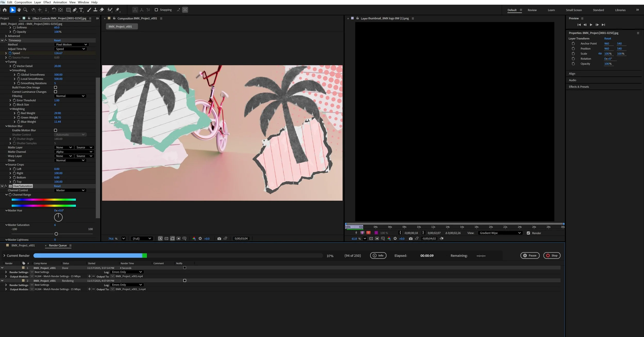The width and height of the screenshot is (644, 337).
Task: Select the Type tool
Action: (81, 10)
